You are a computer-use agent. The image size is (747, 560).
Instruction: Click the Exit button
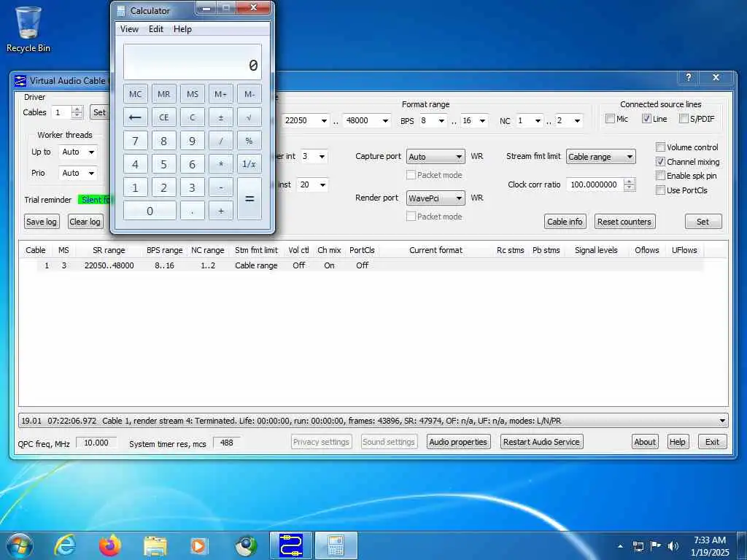point(712,442)
